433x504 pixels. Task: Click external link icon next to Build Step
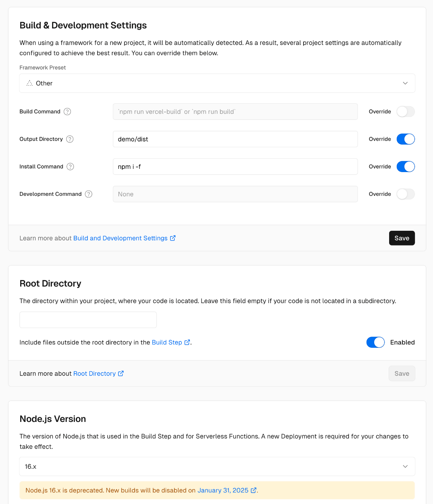click(x=187, y=342)
